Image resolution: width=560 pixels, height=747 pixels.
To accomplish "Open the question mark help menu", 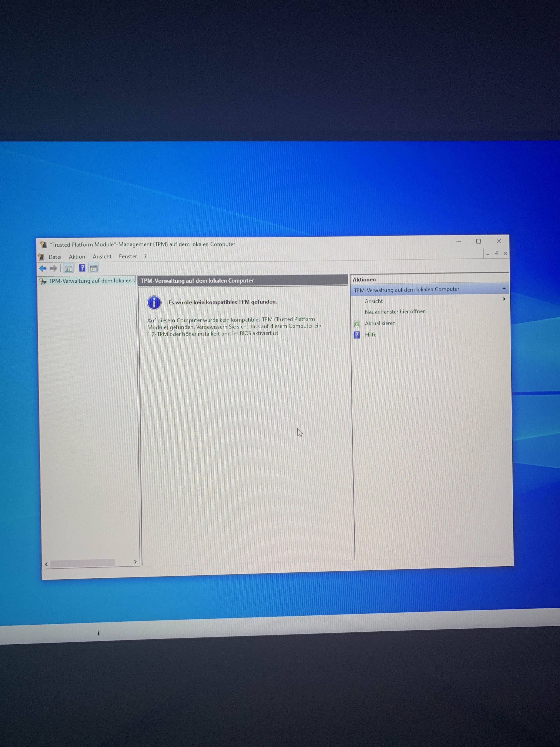I will tap(146, 256).
